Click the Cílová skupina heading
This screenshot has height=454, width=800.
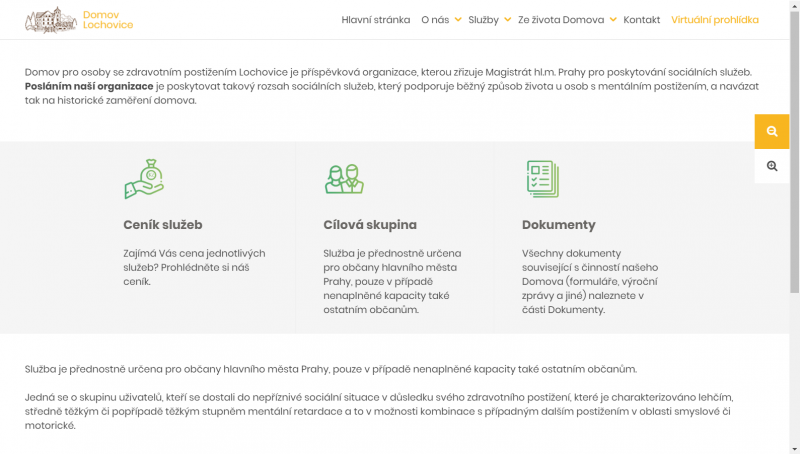coord(369,225)
